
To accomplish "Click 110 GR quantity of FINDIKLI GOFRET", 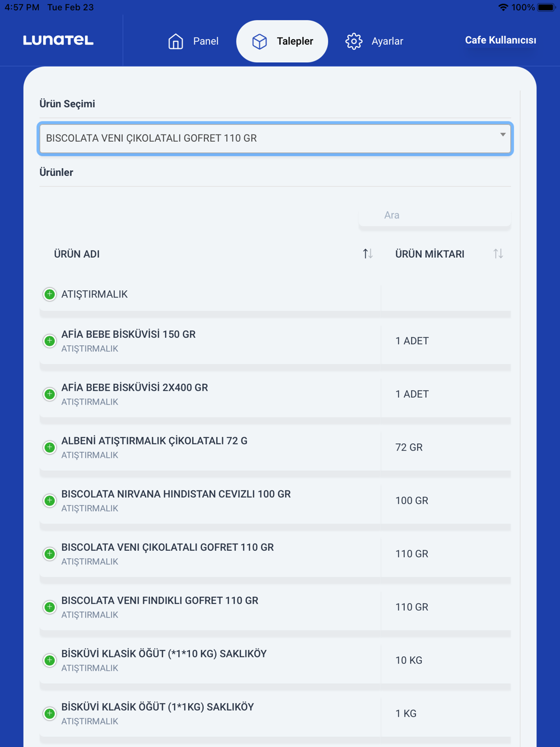I will click(x=412, y=607).
